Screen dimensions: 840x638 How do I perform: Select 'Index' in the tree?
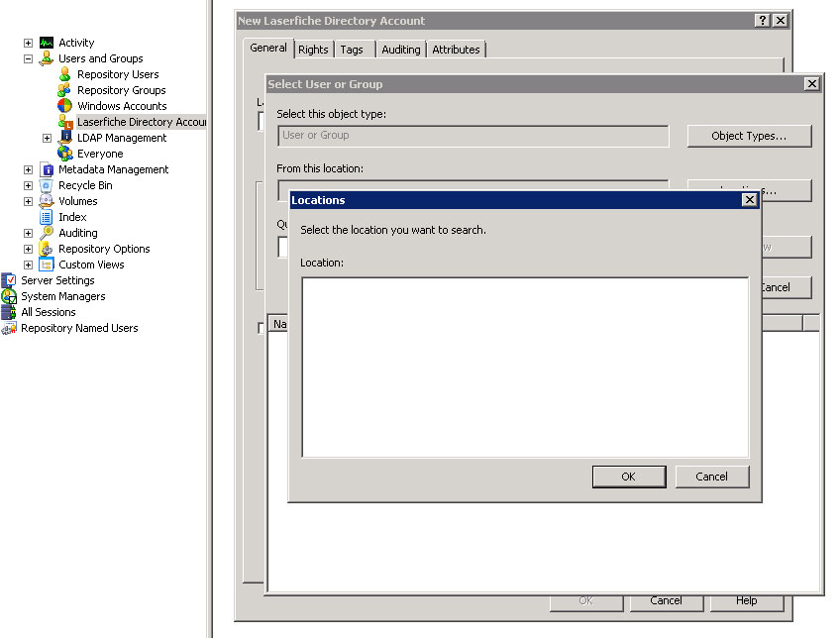click(72, 217)
